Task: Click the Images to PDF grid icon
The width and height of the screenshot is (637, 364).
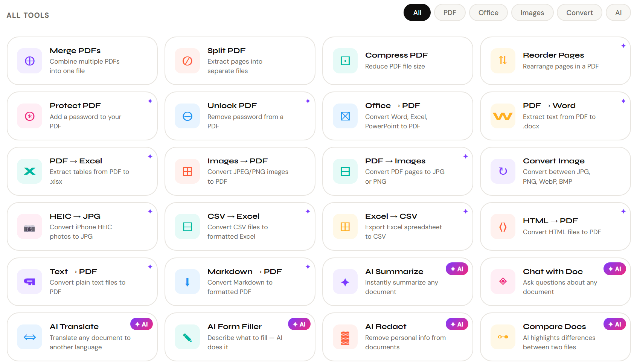Action: point(187,171)
